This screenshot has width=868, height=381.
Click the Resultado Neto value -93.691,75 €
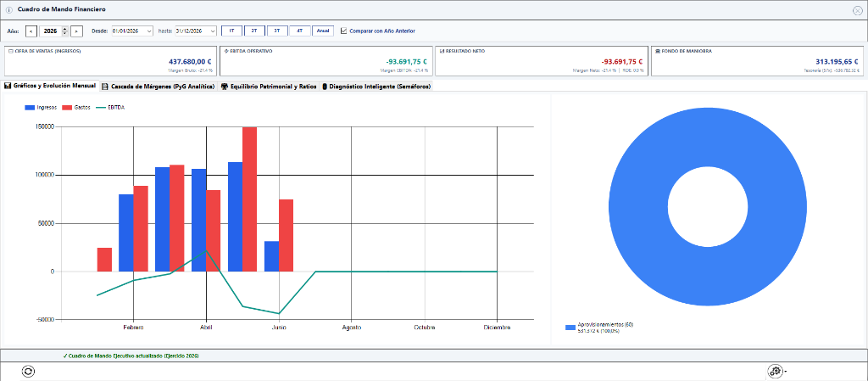pos(622,62)
